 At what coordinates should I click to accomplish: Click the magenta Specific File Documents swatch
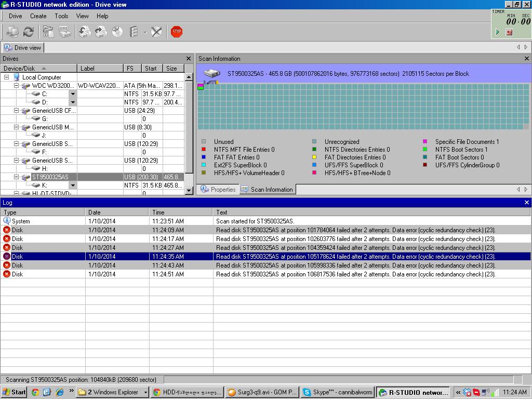pos(425,141)
